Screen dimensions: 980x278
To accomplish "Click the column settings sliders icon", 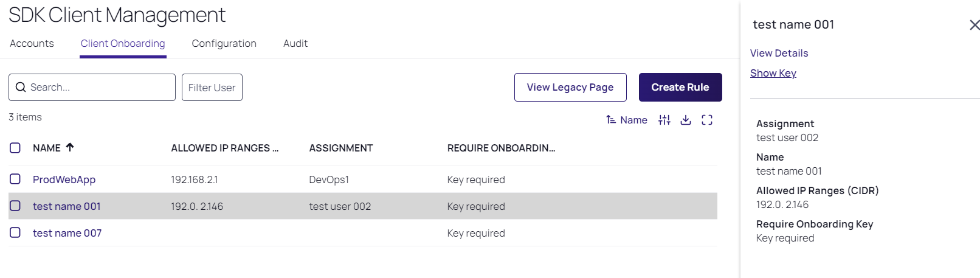I will [664, 120].
